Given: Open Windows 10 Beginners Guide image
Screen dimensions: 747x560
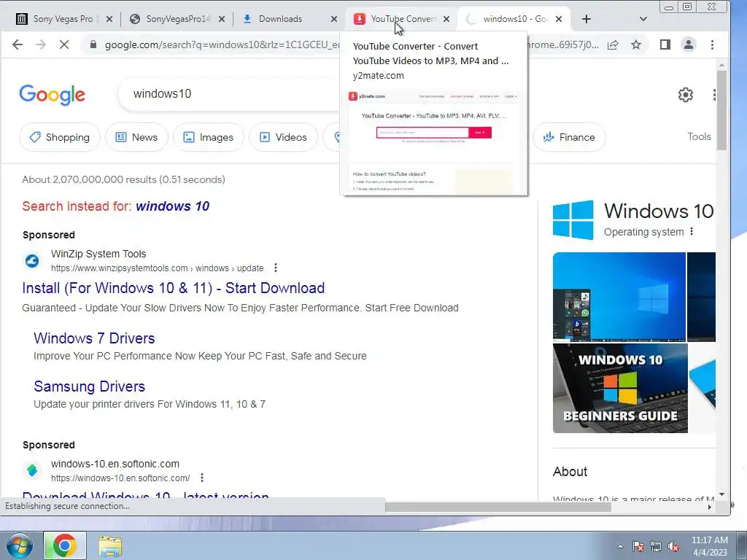Looking at the screenshot, I should pos(620,388).
